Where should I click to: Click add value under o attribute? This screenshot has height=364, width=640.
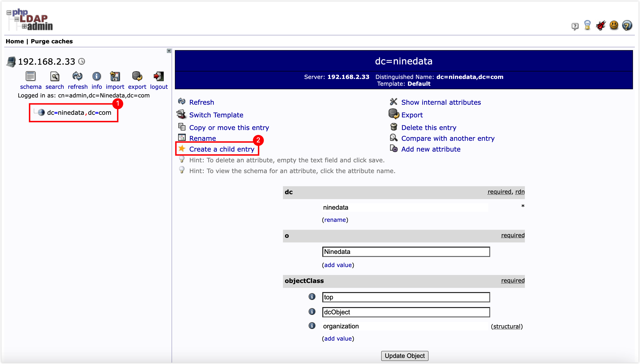pos(338,265)
